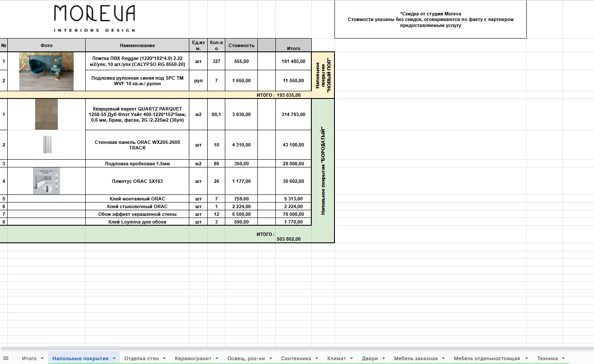Open the Керамогранит sheet tab
The height and width of the screenshot is (364, 594).
193,358
